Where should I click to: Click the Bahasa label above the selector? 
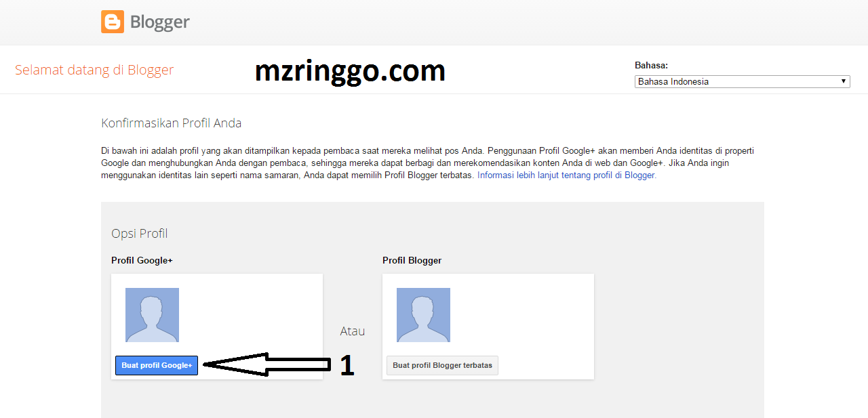(x=652, y=66)
